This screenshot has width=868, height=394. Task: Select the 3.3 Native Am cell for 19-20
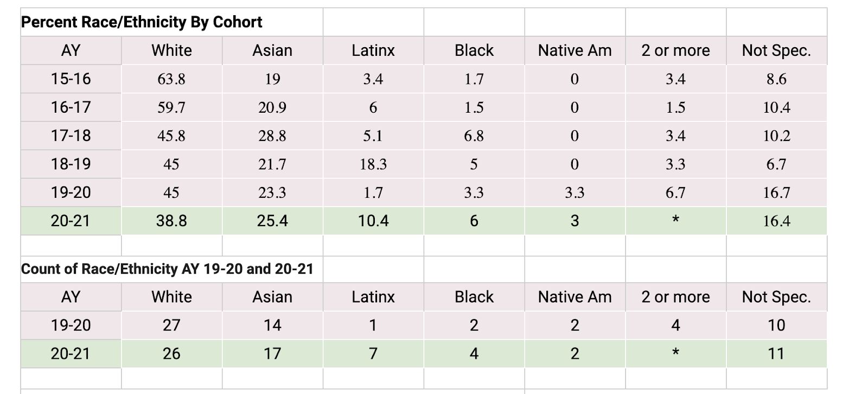(x=575, y=192)
